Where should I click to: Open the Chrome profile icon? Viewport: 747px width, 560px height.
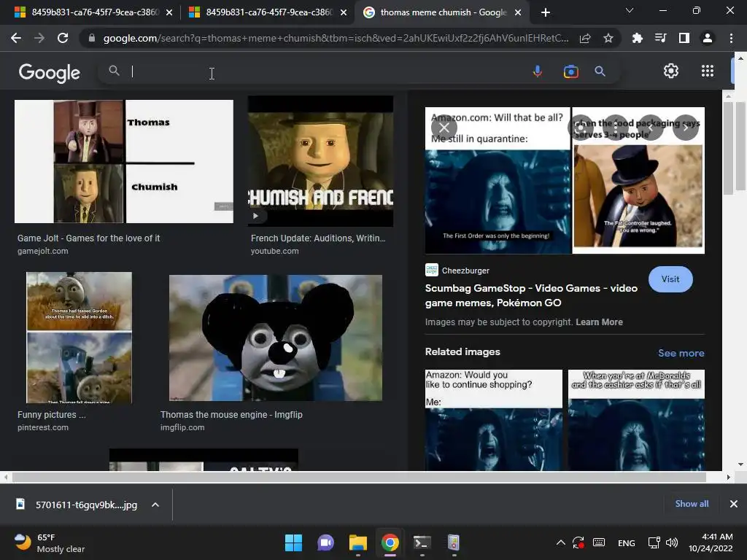tap(708, 38)
